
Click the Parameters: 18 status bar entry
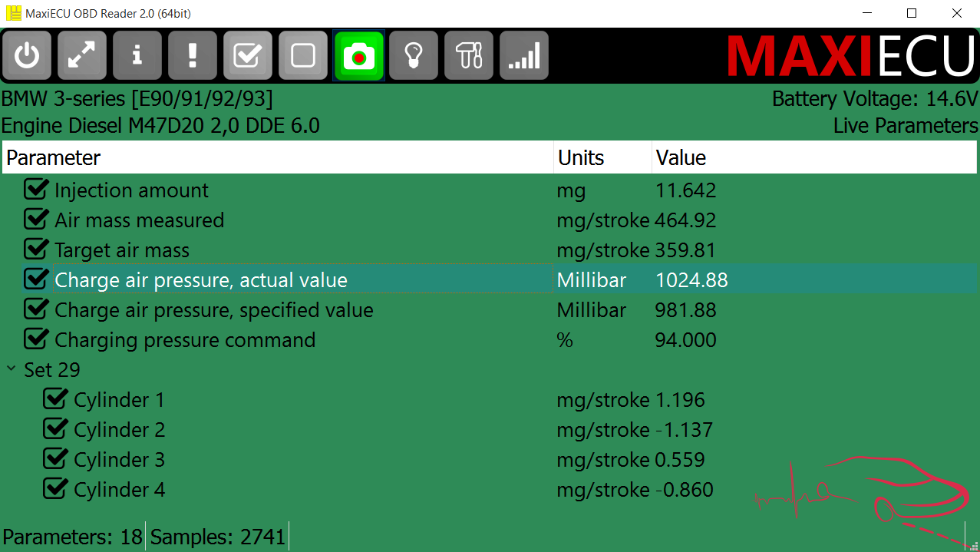[x=73, y=537]
